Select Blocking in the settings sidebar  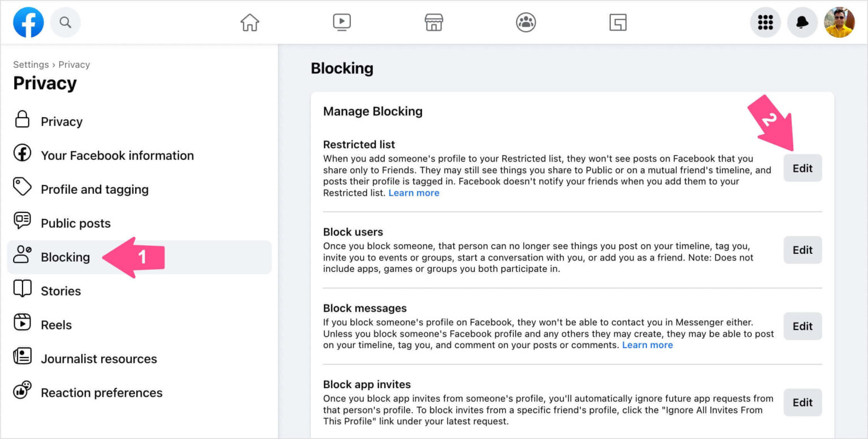point(65,257)
